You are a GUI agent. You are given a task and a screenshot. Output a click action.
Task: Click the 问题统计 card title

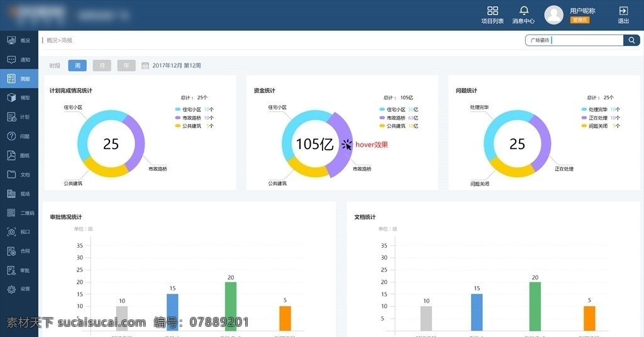point(467,91)
